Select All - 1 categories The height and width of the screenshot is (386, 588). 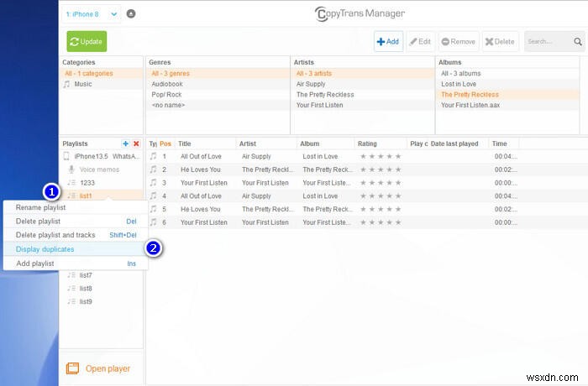tap(102, 74)
